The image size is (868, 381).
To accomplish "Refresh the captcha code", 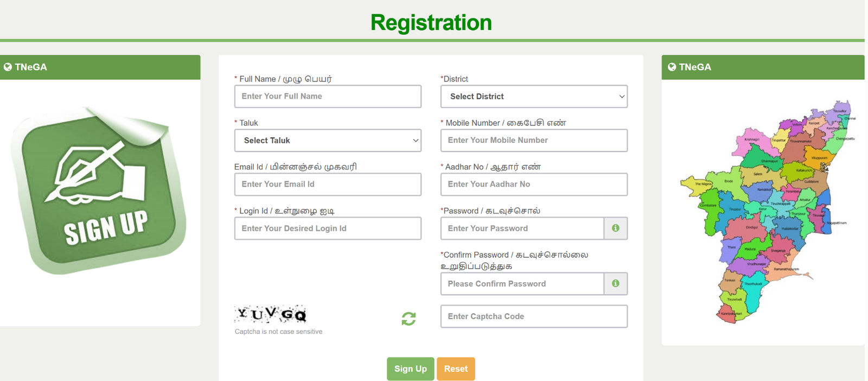I will point(408,319).
